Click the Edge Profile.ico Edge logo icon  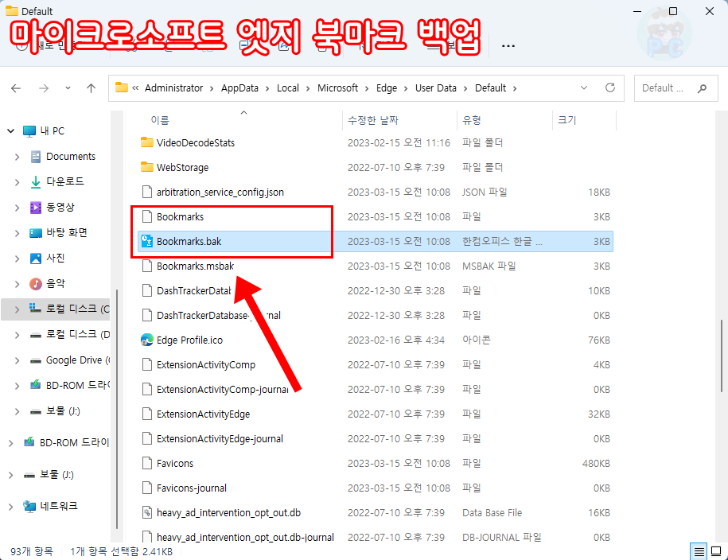(x=146, y=340)
